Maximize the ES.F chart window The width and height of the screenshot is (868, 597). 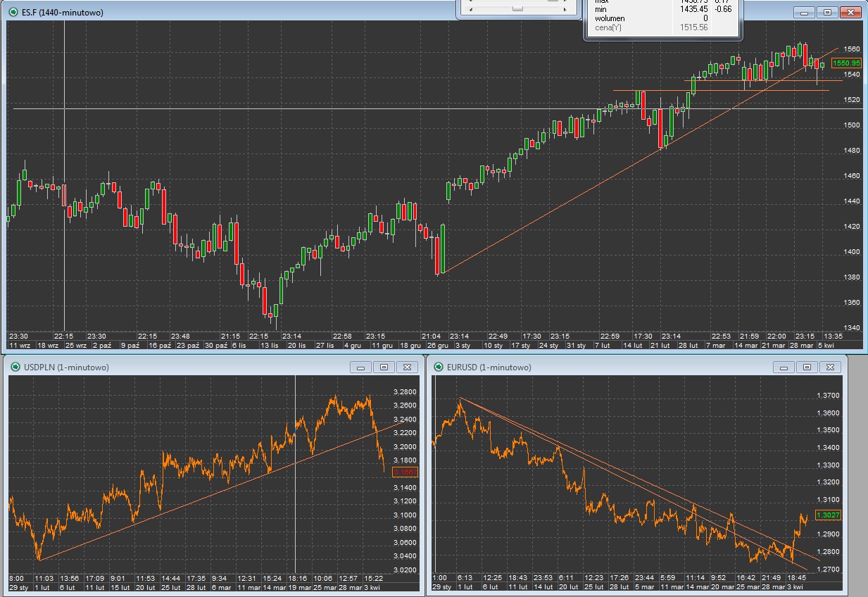827,13
